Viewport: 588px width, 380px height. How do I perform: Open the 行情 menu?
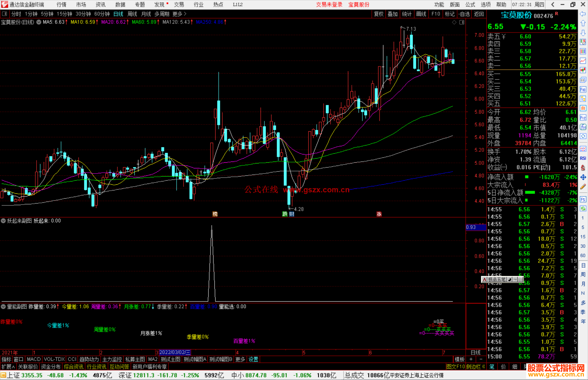[61, 5]
